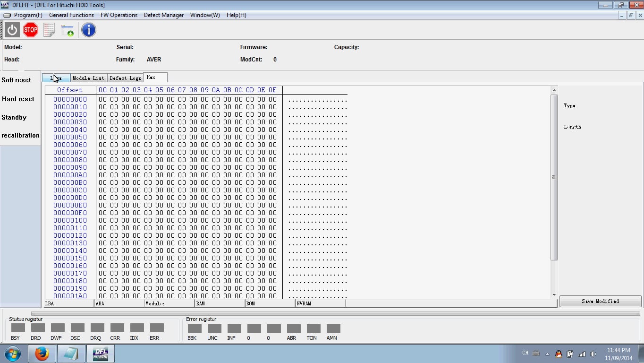This screenshot has width=644, height=363.
Task: Open the network signal tray icon
Action: pyautogui.click(x=582, y=354)
